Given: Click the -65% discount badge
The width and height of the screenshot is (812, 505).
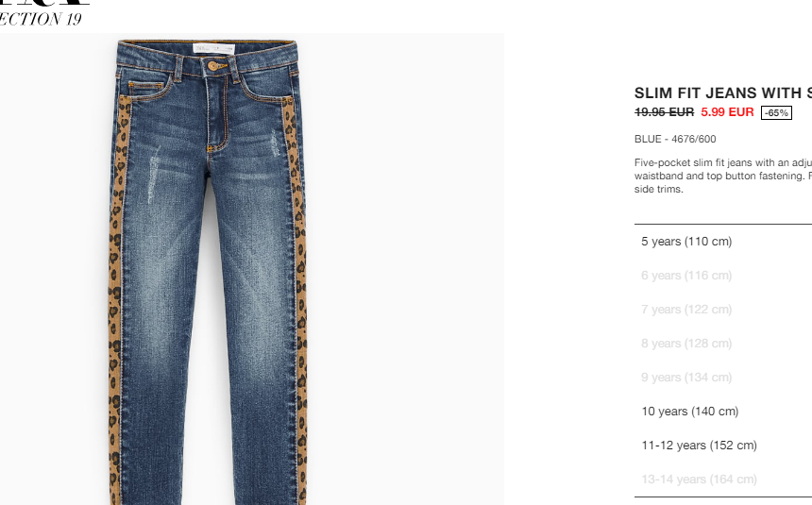Looking at the screenshot, I should point(776,113).
